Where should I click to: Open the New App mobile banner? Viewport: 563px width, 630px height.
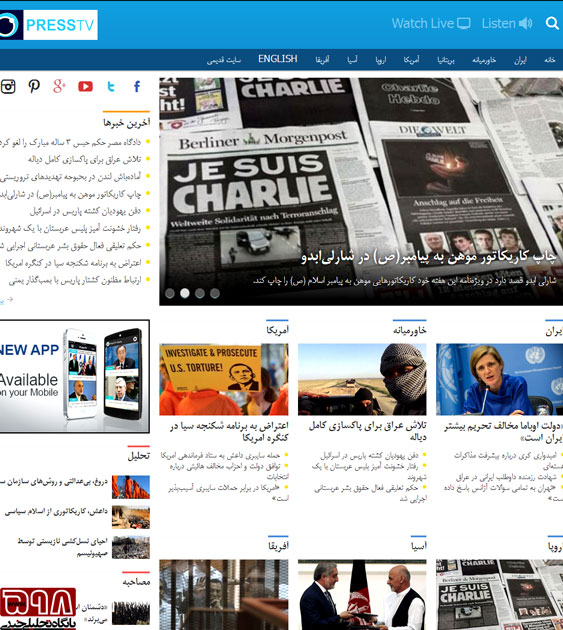pyautogui.click(x=75, y=376)
